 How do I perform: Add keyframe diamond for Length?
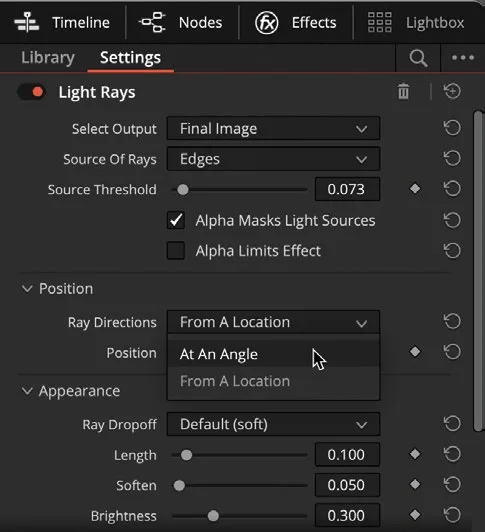click(x=415, y=454)
